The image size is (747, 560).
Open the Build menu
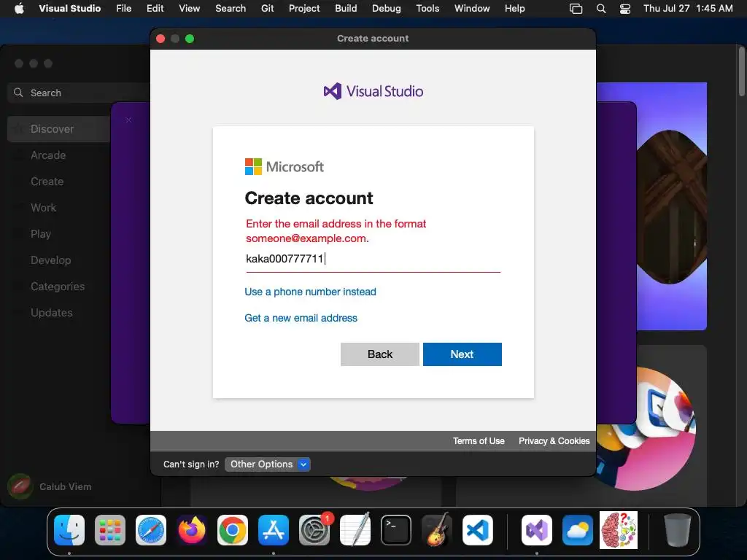(x=346, y=9)
